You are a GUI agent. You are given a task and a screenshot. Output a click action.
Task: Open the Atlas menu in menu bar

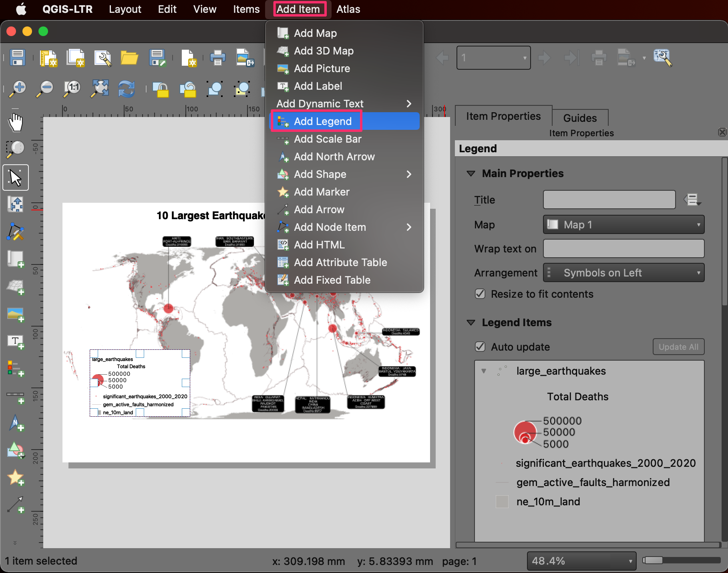point(348,9)
